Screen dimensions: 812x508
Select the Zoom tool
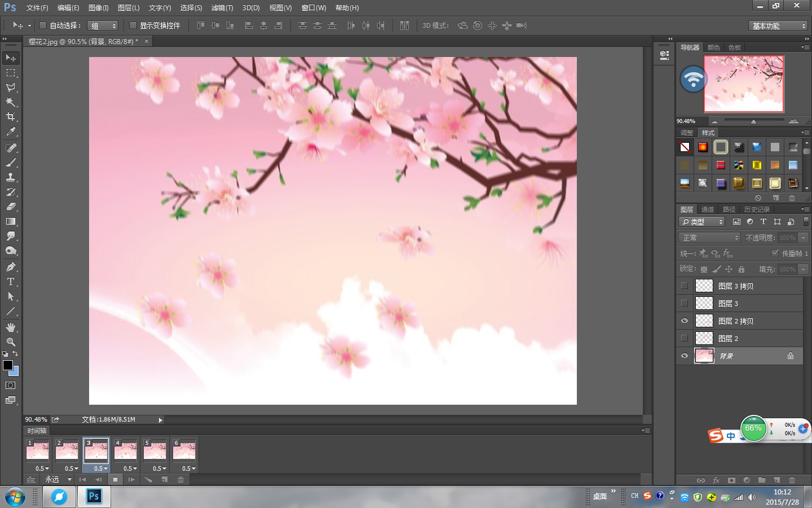tap(11, 342)
